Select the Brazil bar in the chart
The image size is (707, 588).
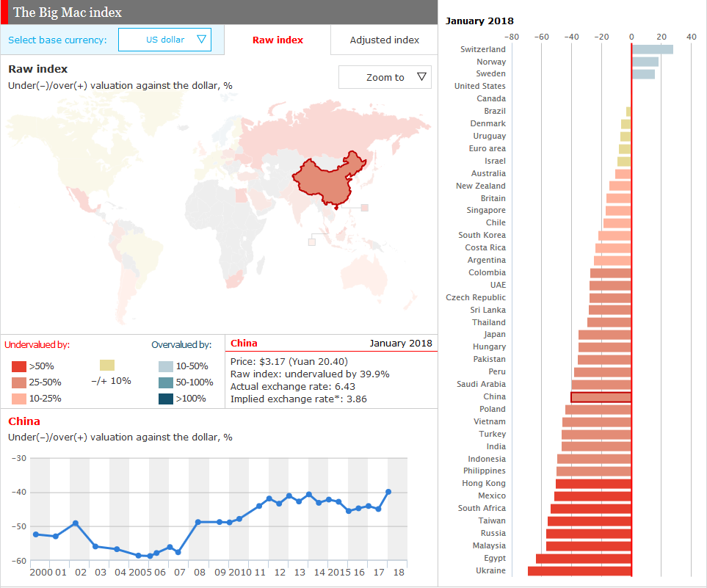pos(628,112)
